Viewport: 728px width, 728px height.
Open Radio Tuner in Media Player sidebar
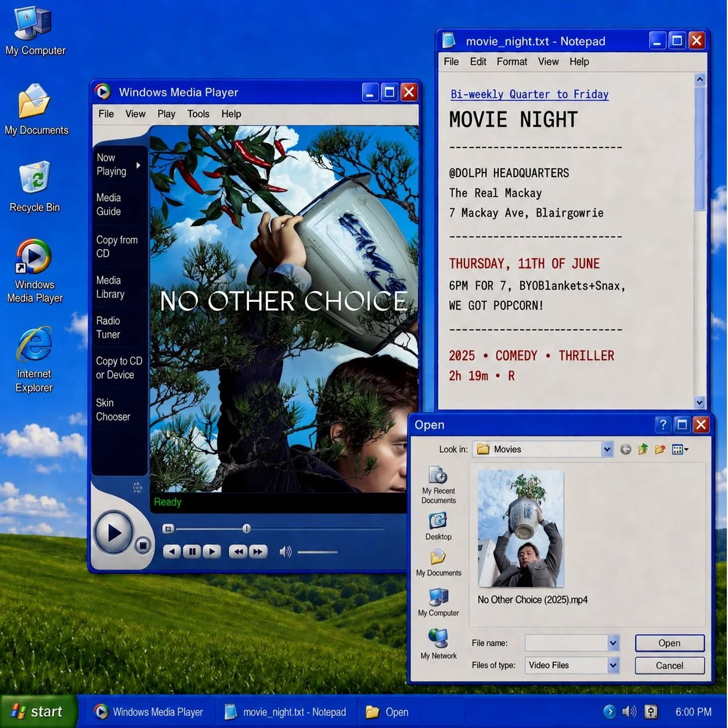point(108,327)
